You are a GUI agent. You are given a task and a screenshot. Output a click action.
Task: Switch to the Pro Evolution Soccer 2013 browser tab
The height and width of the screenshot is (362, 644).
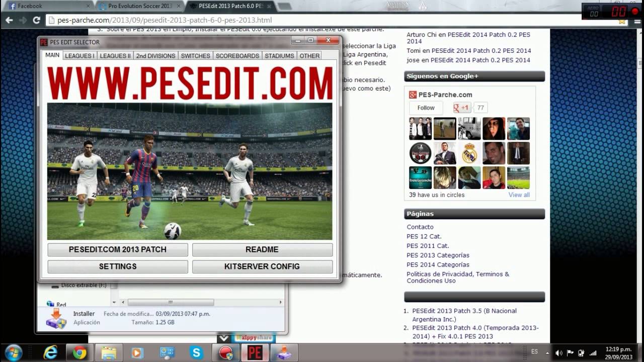[x=140, y=6]
